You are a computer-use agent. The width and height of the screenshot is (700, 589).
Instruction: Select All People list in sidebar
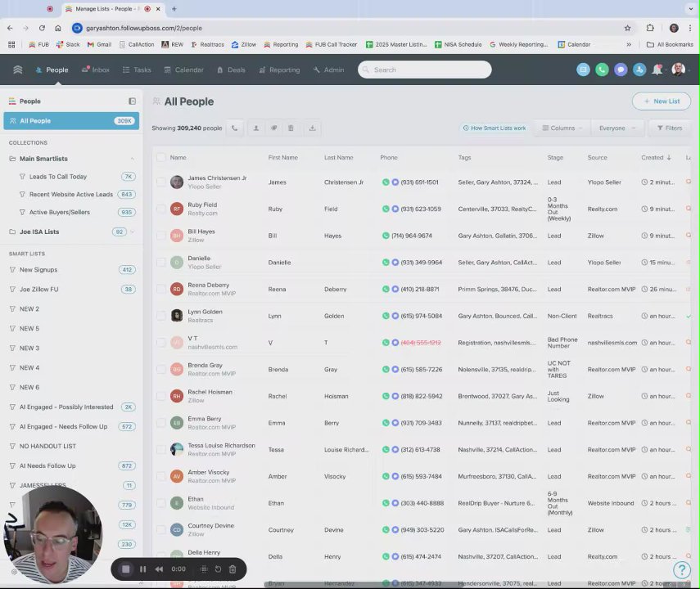click(71, 121)
